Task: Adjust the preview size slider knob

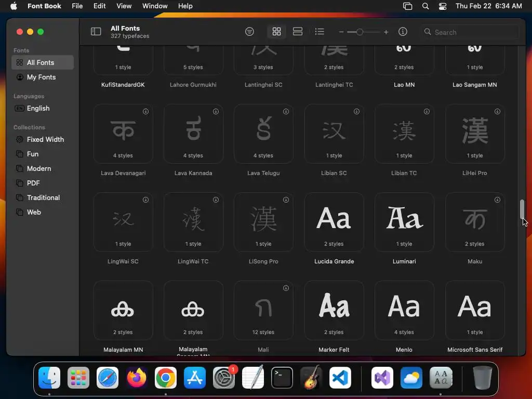Action: (x=360, y=32)
